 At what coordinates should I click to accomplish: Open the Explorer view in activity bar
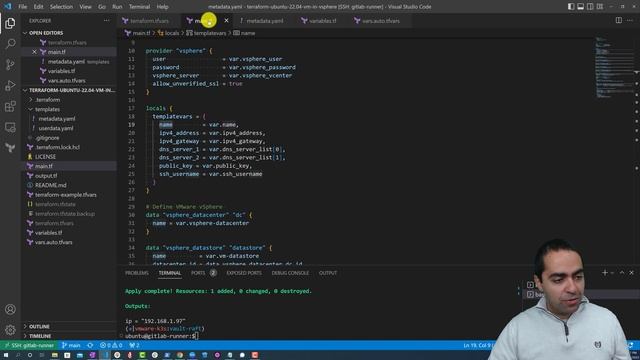pyautogui.click(x=10, y=23)
